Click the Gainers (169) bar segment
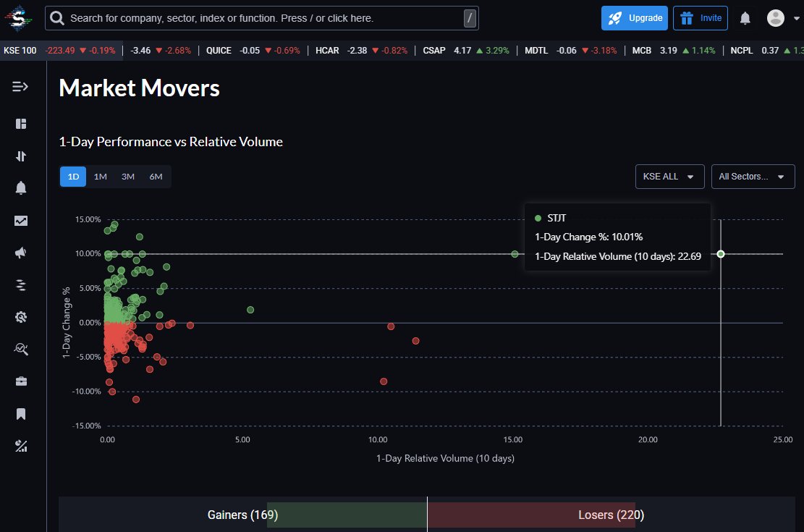Viewport: 804px width, 532px height. point(347,515)
